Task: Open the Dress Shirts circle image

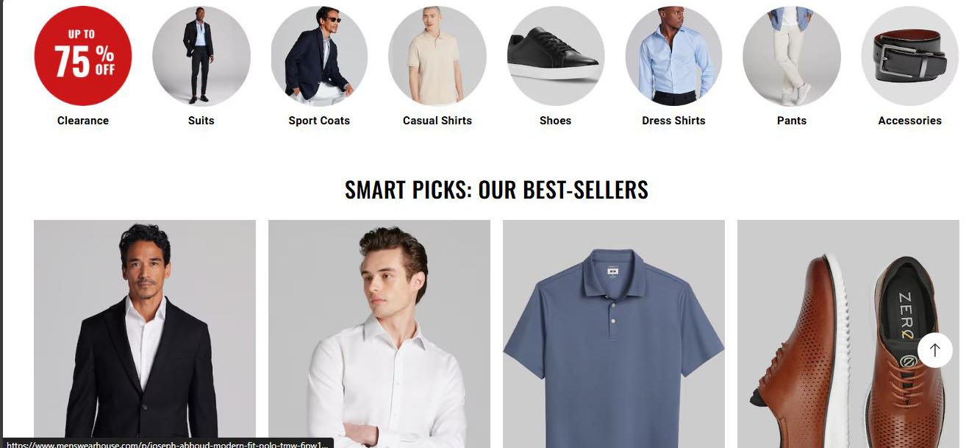Action: coord(673,56)
